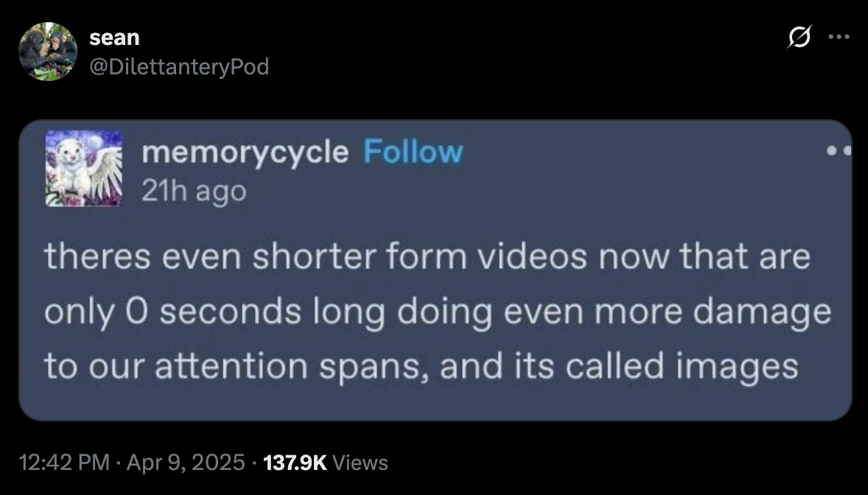This screenshot has width=868, height=495.
Task: Select the 'Views' label
Action: pos(360,463)
